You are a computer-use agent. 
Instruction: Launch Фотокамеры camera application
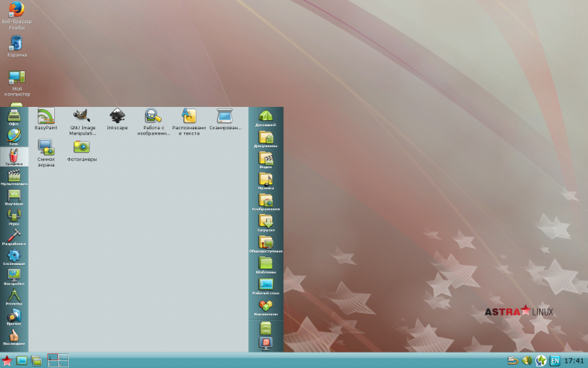(82, 150)
